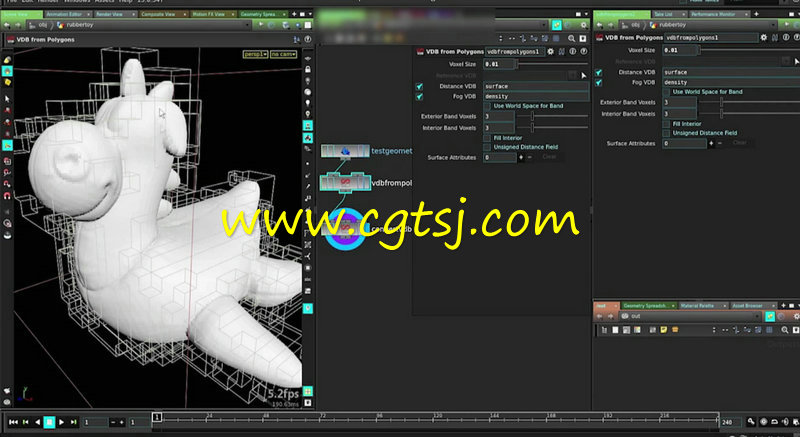The height and width of the screenshot is (437, 800).
Task: Open the network pane tab options arrow
Action: tap(586, 14)
